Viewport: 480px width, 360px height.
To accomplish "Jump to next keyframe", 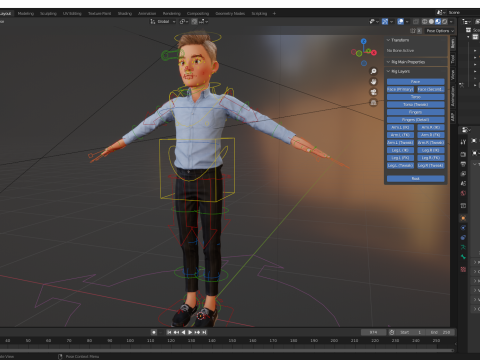I will click(197, 332).
